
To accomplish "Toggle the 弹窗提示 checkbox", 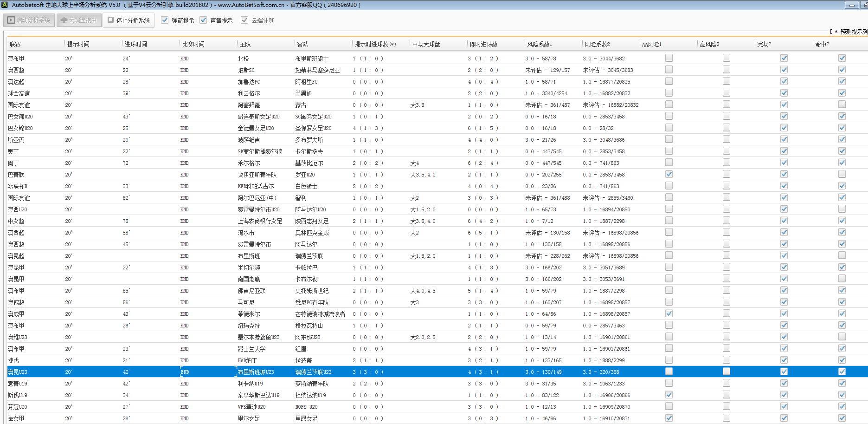I will 165,20.
